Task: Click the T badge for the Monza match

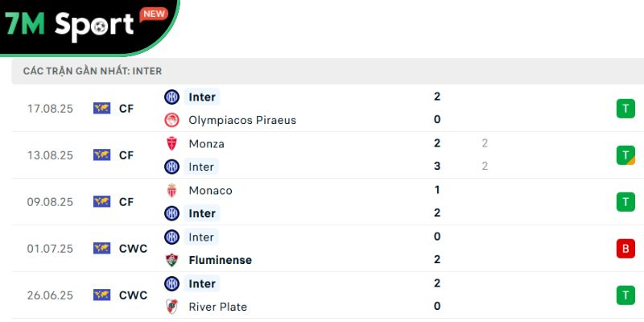Action: (625, 155)
